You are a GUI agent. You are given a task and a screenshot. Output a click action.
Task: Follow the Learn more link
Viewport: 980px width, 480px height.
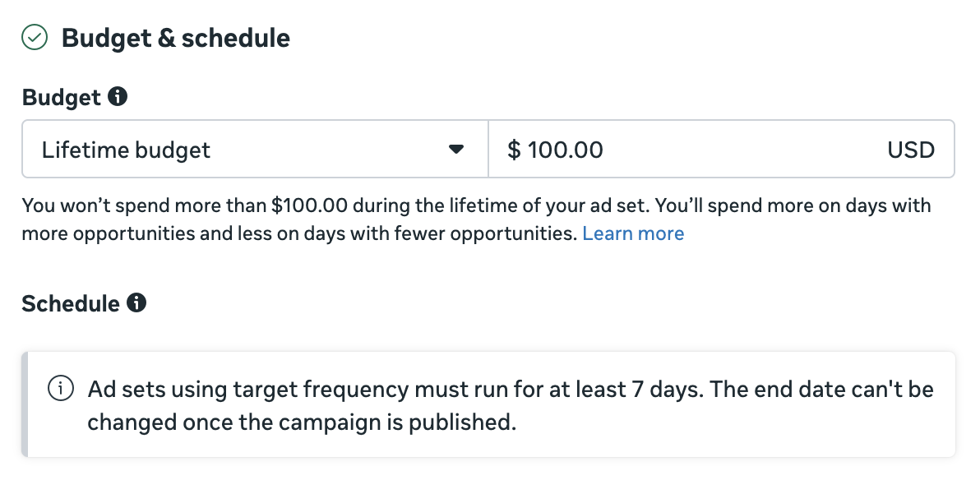click(633, 233)
